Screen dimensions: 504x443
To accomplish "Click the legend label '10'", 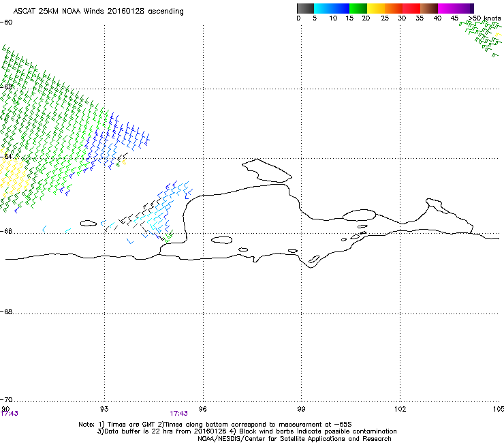I will [333, 18].
